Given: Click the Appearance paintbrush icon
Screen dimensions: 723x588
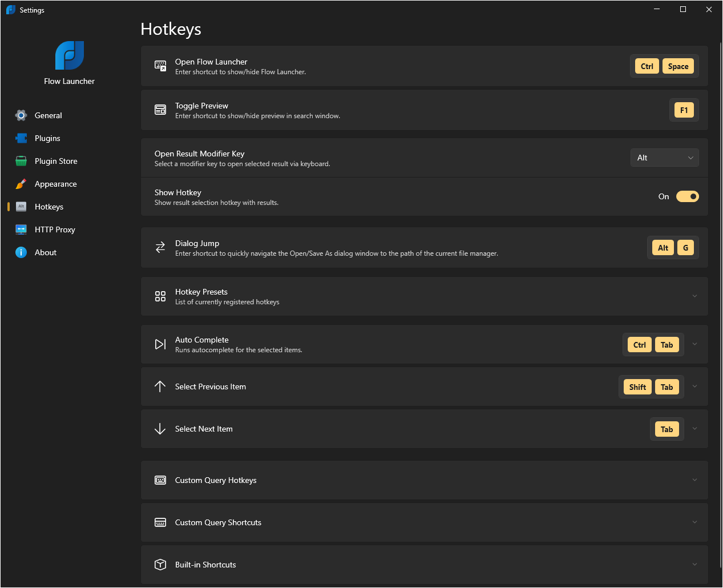Looking at the screenshot, I should point(21,184).
